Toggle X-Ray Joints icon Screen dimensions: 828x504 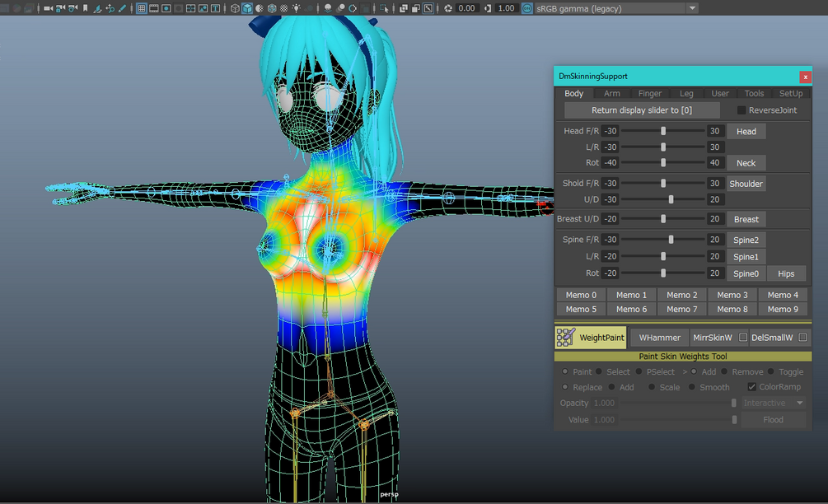[x=428, y=8]
